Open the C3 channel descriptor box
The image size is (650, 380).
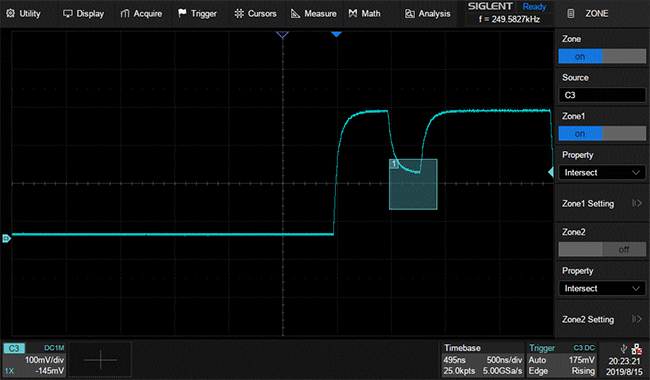pos(34,359)
